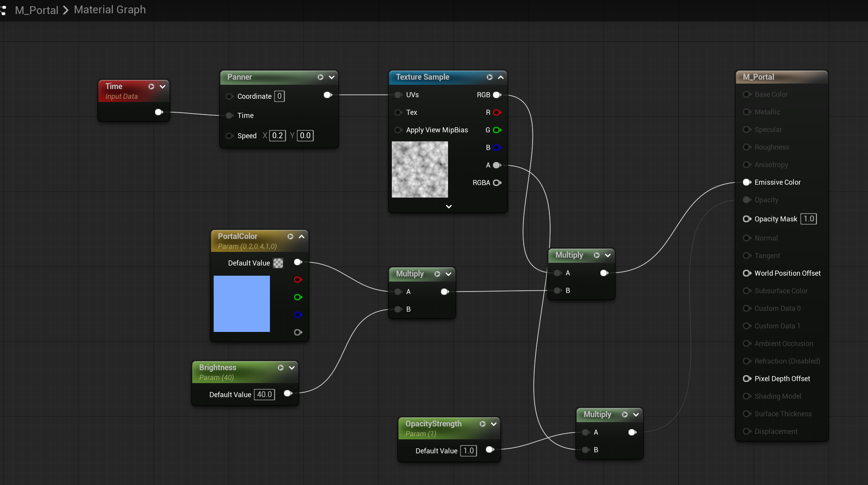Select the Panner node title
868x485 pixels.
click(239, 77)
